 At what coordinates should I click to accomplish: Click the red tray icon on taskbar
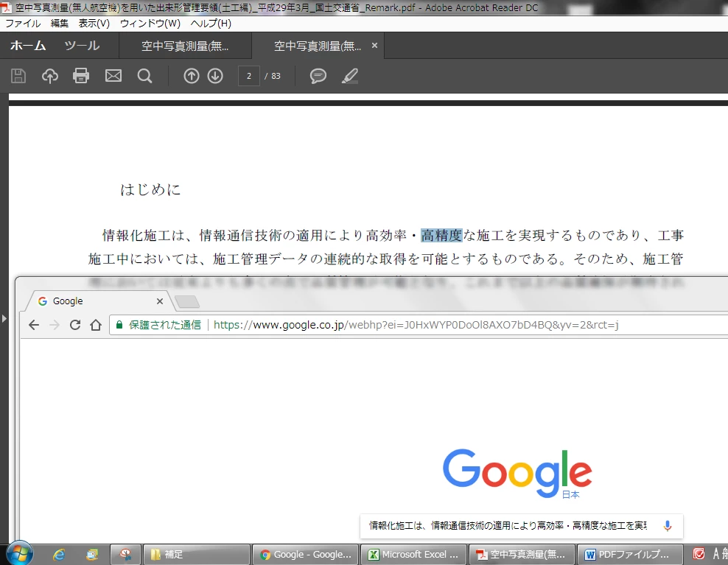[x=699, y=554]
